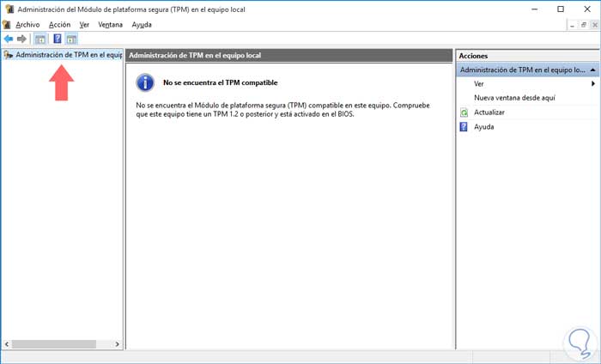Close the inner MDI child window
This screenshot has width=601, height=364.
[594, 25]
